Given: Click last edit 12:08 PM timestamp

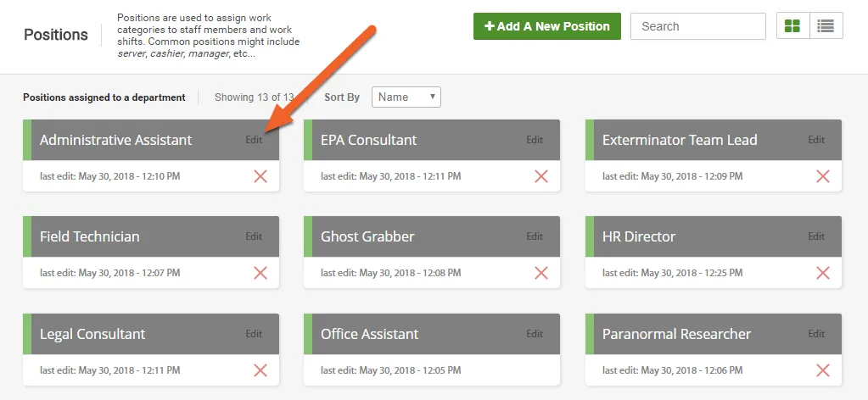Looking at the screenshot, I should coord(391,273).
